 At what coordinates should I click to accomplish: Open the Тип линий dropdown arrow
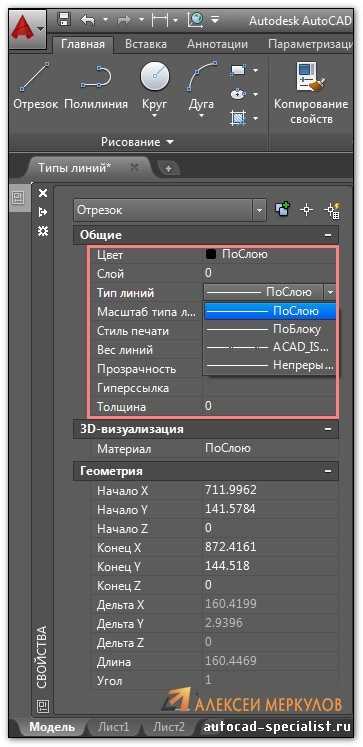click(x=330, y=292)
